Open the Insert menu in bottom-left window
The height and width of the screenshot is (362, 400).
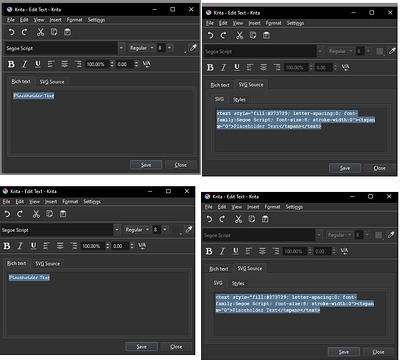tap(51, 202)
